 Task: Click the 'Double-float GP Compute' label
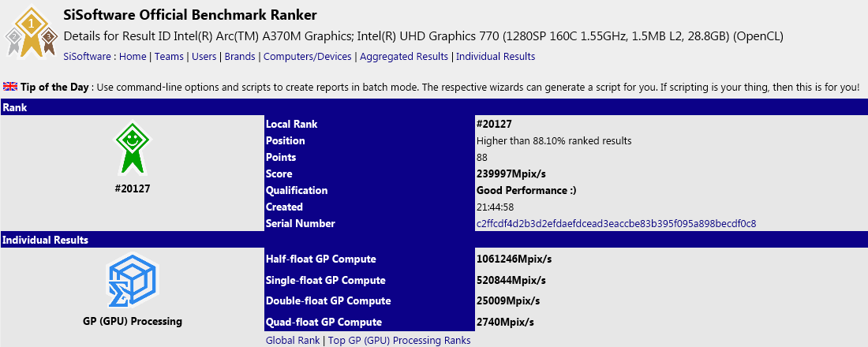point(328,301)
